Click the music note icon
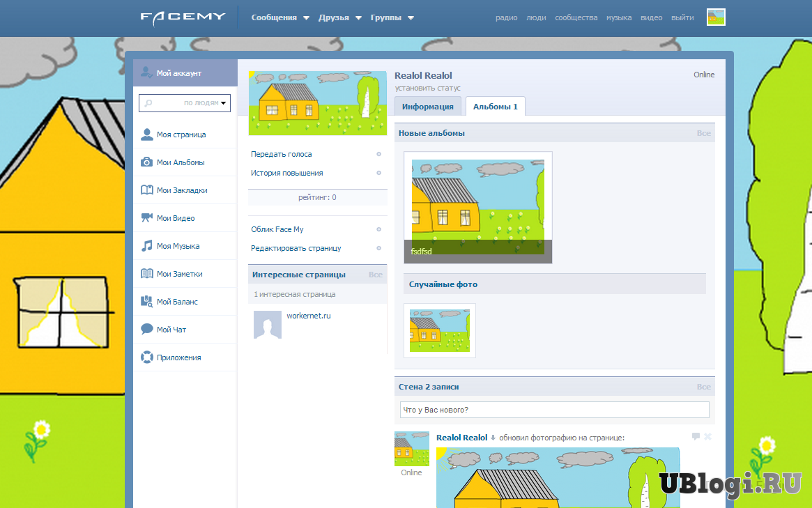 [x=147, y=246]
